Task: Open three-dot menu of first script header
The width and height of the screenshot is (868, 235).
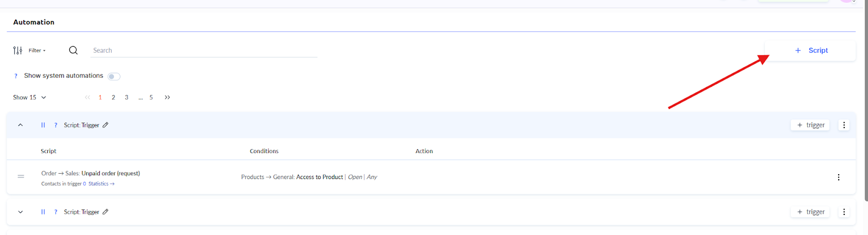Action: pos(844,125)
